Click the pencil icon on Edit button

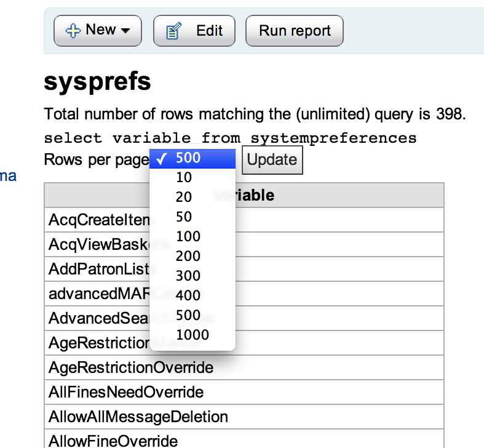click(x=173, y=31)
